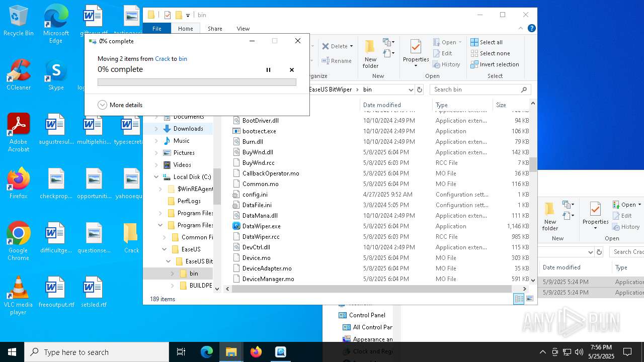Select the BootDriver.dll file

260,121
